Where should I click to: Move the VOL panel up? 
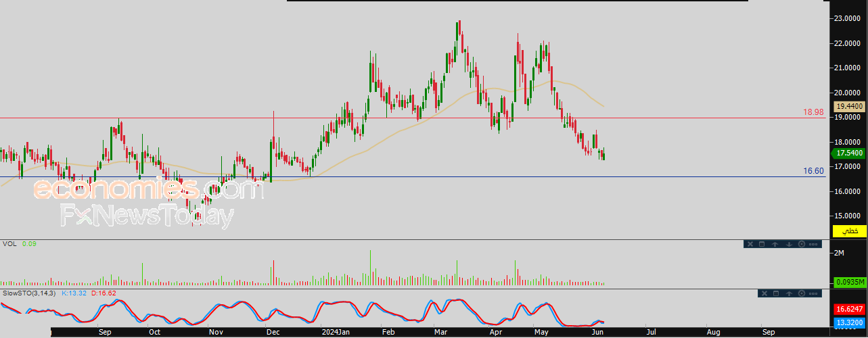tap(775, 244)
